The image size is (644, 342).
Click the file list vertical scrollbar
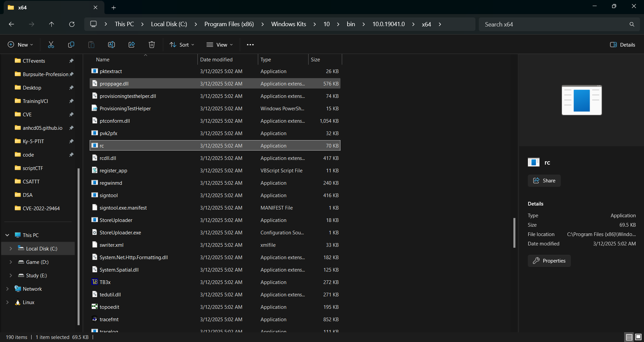coord(514,233)
